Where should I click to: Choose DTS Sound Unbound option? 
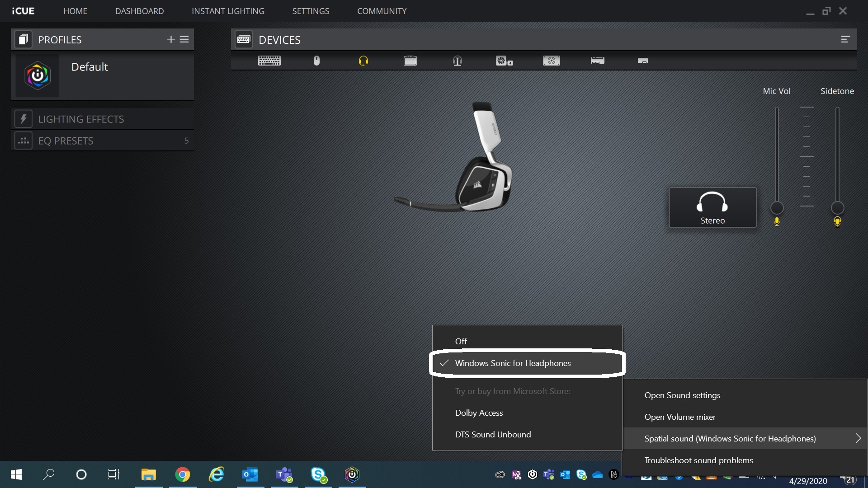527,434
